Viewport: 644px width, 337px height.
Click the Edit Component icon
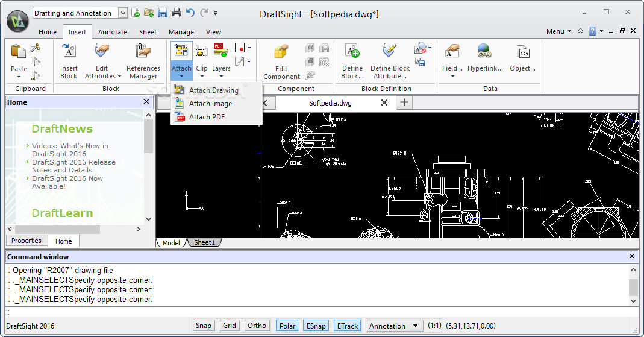[x=281, y=52]
